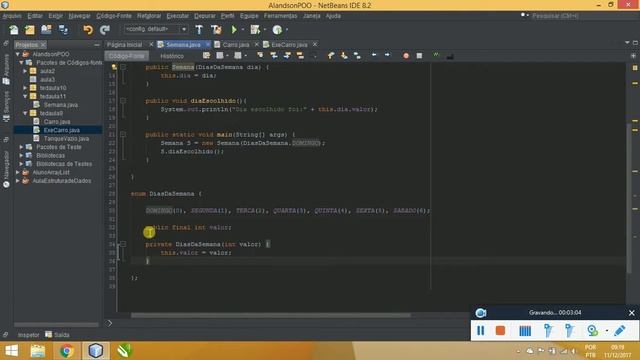Close the Projetos panel tab
The image size is (640, 360).
43,44
